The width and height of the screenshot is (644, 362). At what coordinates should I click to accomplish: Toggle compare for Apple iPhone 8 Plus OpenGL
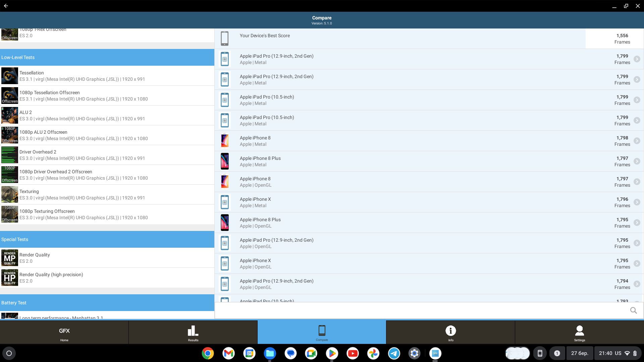(x=637, y=222)
